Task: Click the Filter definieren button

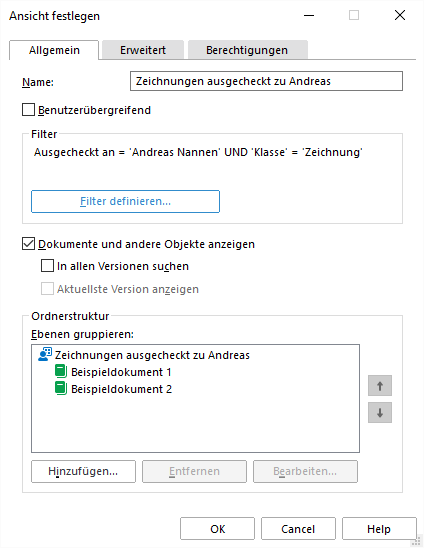Action: (125, 201)
